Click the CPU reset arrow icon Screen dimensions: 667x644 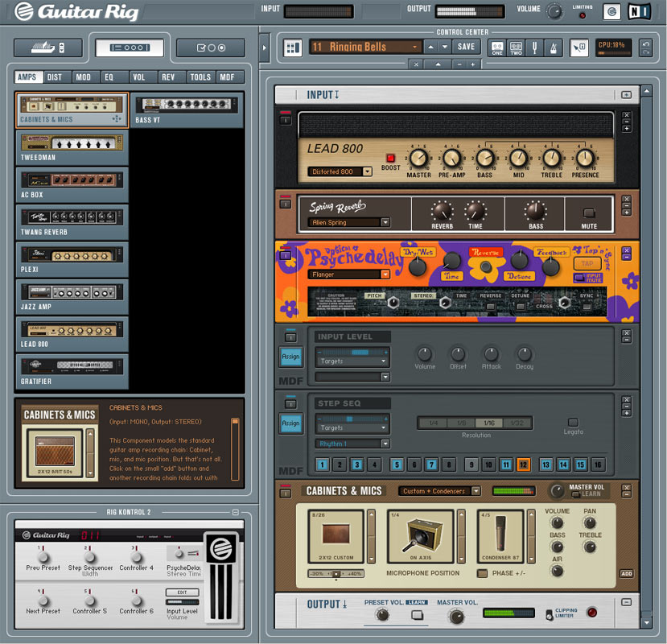pyautogui.click(x=646, y=47)
